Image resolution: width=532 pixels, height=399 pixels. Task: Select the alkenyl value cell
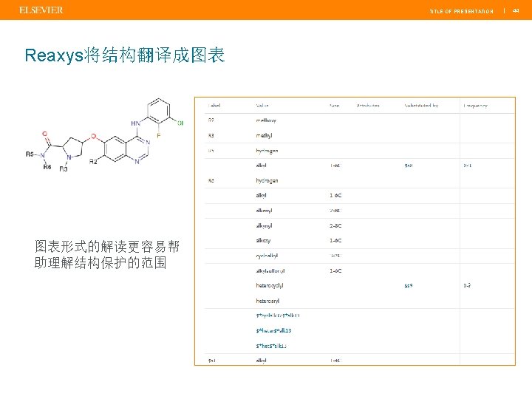click(264, 211)
